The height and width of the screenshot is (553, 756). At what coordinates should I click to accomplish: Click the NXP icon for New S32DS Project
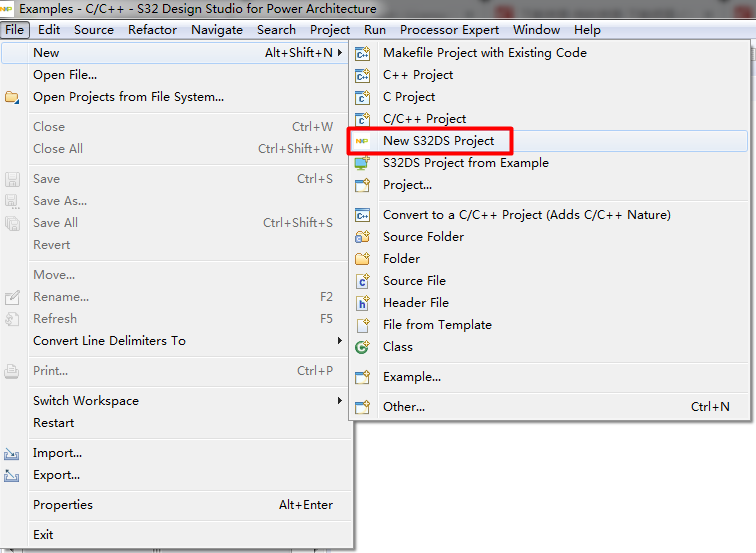pyautogui.click(x=362, y=141)
